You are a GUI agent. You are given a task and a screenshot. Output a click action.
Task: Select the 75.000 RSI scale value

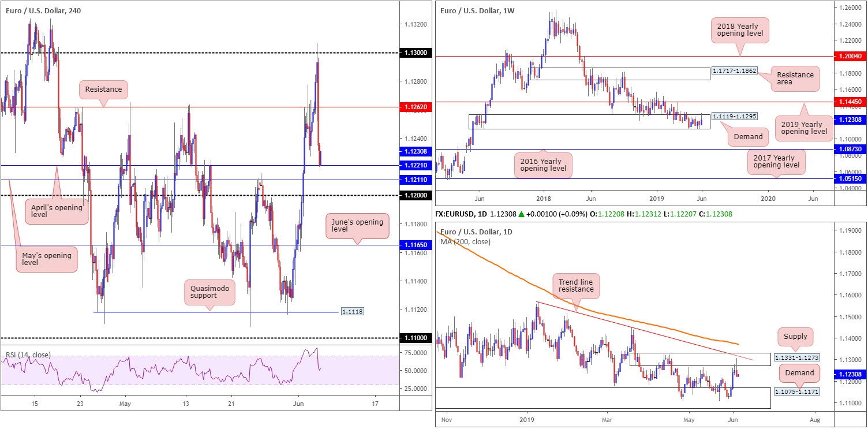[x=416, y=352]
